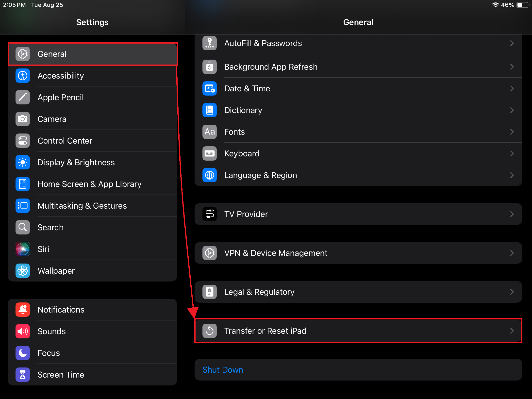Screen dimensions: 532x399
Task: Select Multitasking & Gestures in the sidebar
Action: point(93,206)
